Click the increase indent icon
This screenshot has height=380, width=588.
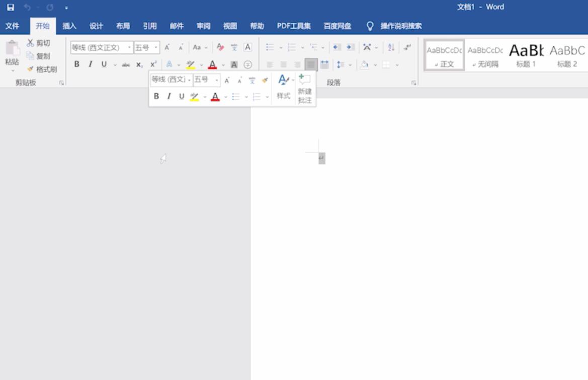click(350, 47)
